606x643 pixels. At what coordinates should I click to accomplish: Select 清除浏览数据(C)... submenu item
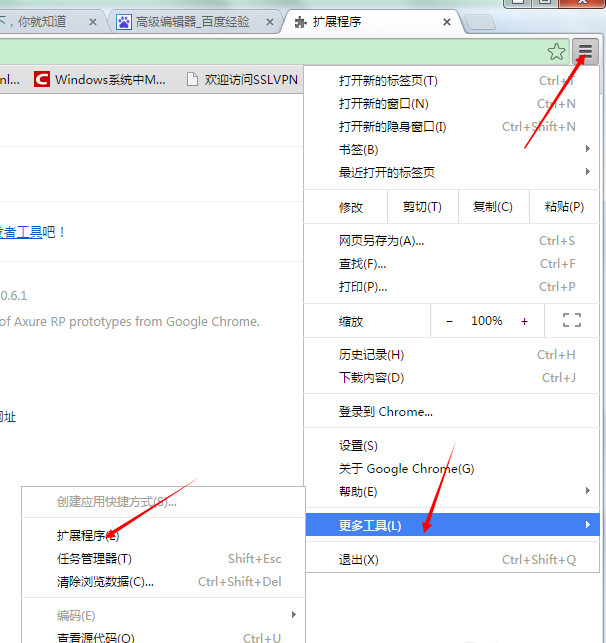163,581
